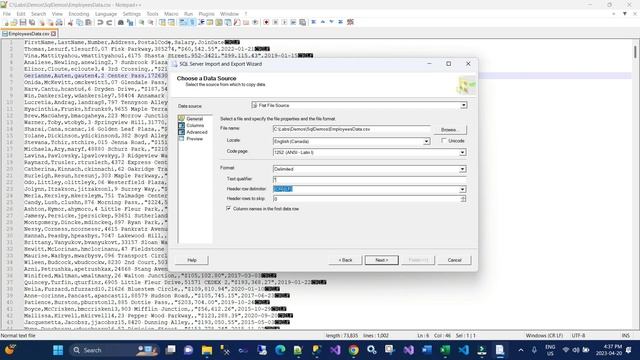Open the Data source dropdown
Viewport: 640px width, 360px height.
(x=464, y=105)
